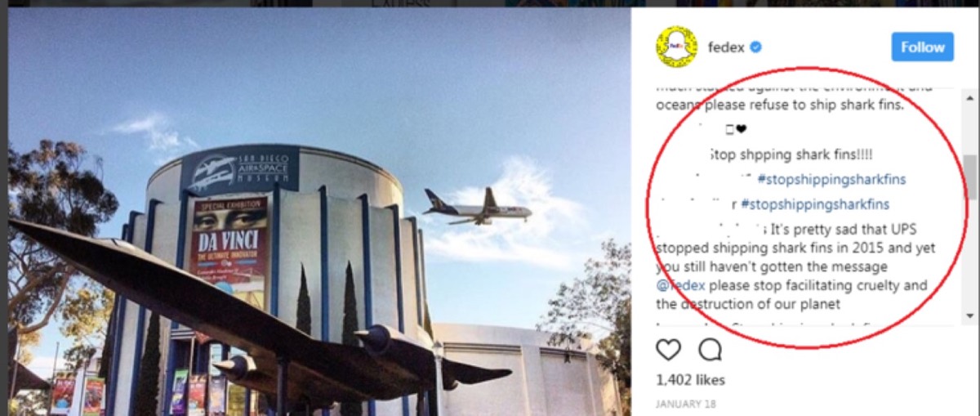Click the comments scrollbar down arrow

point(970,315)
